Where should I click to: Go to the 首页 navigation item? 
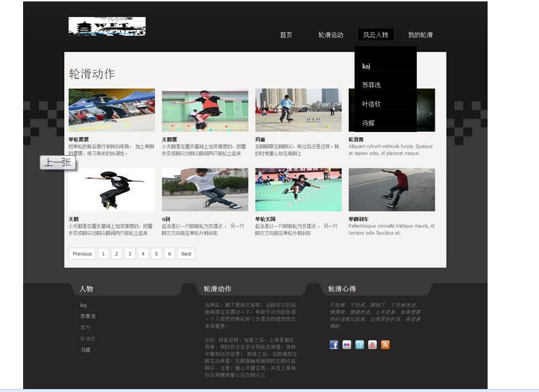286,35
